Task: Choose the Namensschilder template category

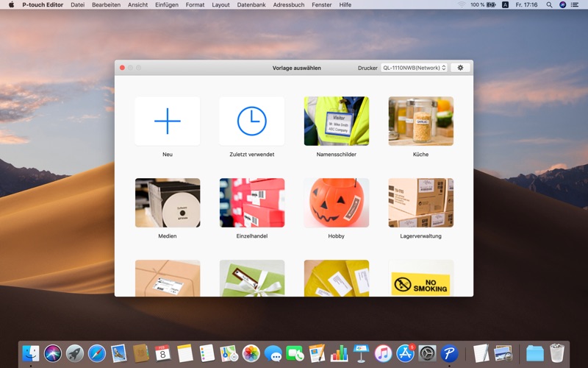Action: [x=337, y=121]
